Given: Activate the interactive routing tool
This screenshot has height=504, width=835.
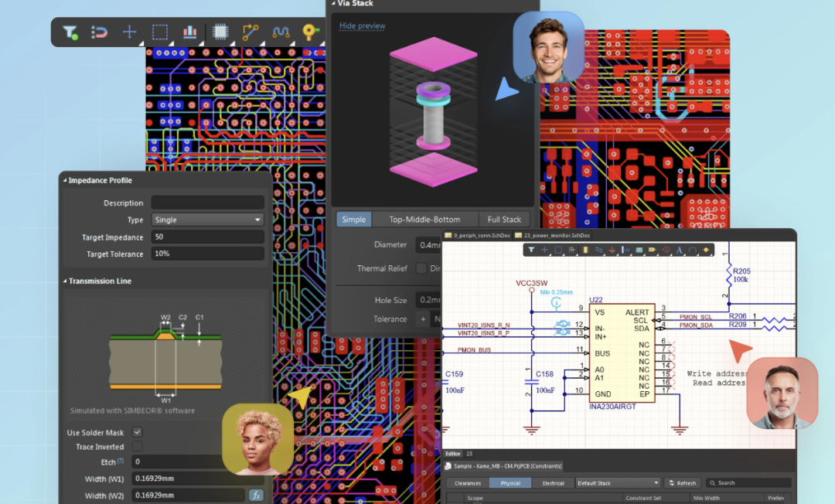Looking at the screenshot, I should [x=250, y=32].
